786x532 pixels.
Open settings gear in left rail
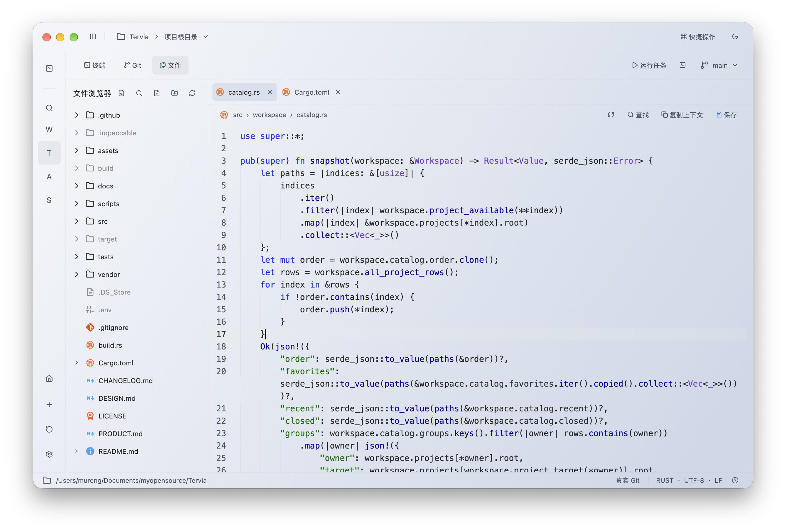point(49,454)
